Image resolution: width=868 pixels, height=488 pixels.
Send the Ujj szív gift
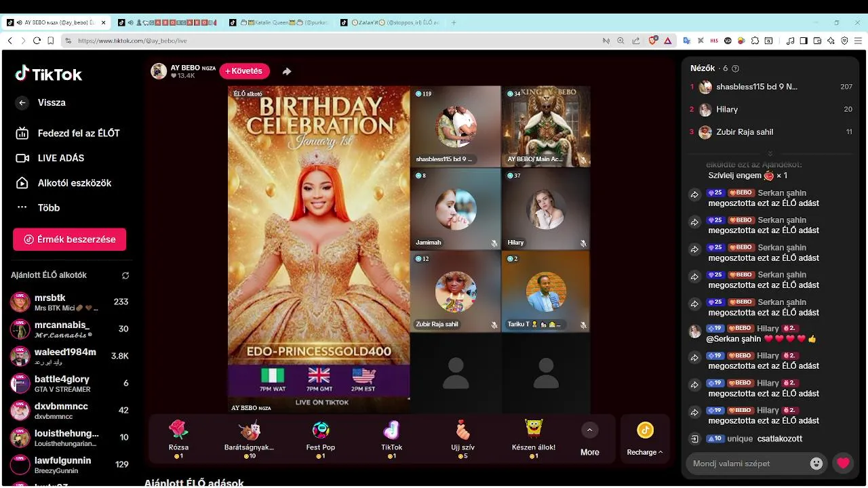462,439
